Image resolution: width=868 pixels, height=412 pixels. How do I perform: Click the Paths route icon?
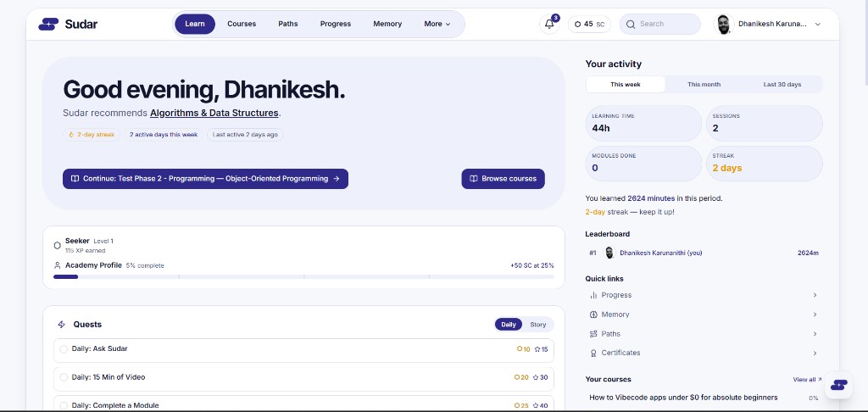(593, 334)
